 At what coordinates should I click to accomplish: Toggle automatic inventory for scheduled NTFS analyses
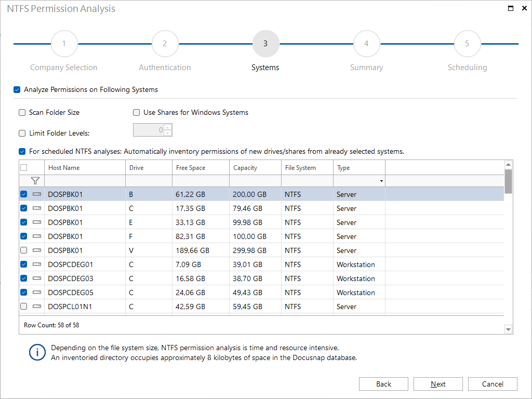(22, 151)
